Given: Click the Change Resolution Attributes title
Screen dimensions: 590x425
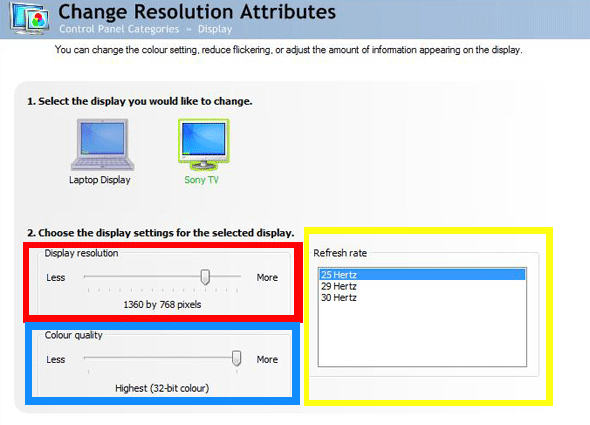Looking at the screenshot, I should 197,11.
